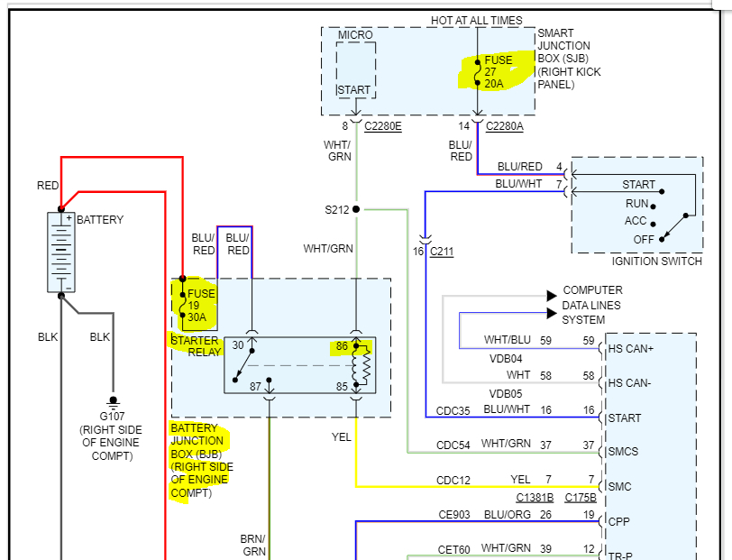Click the VDB04 circuit code

click(506, 359)
